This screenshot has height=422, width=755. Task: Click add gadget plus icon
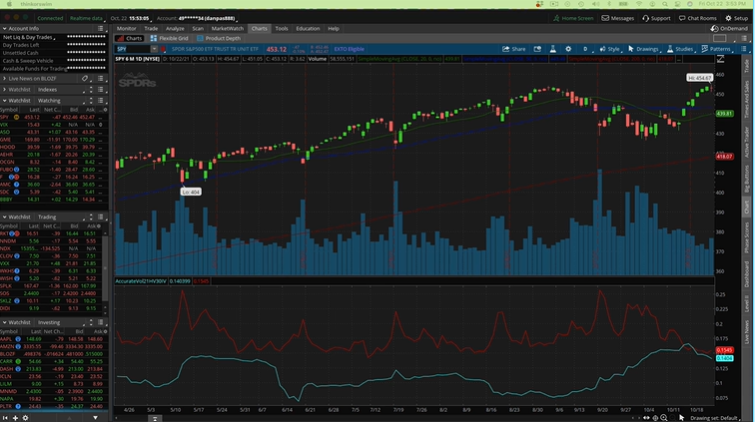tap(15, 418)
